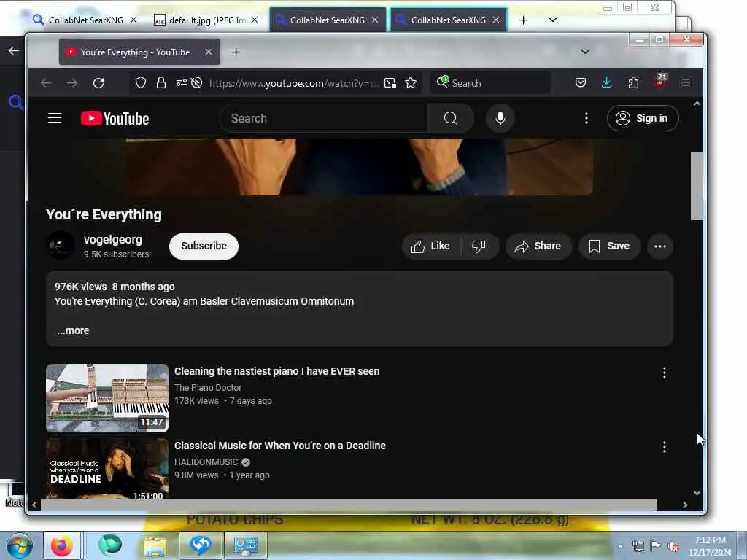Viewport: 747px width, 560px height.
Task: Click the page vertical scrollbar thumb
Action: pyautogui.click(x=697, y=186)
